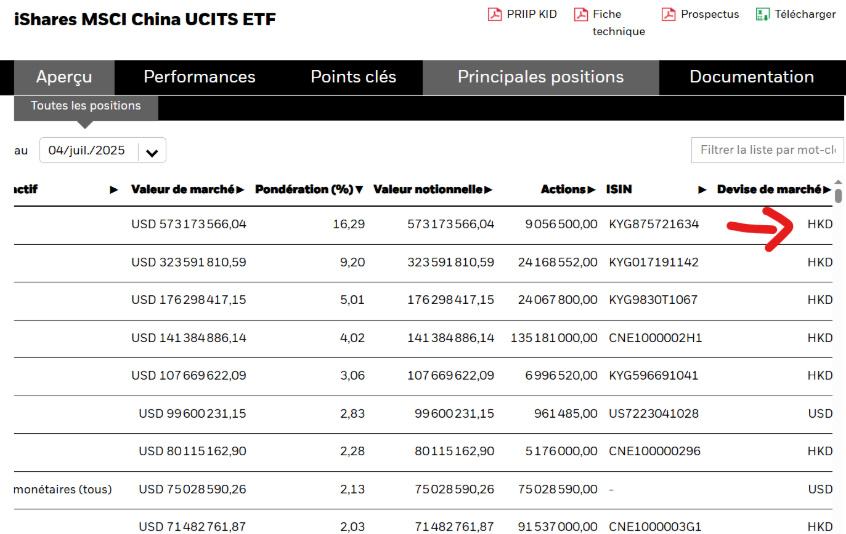Click market value USD 573 173 566,04
Viewport: 846px width, 534px height.
click(188, 224)
